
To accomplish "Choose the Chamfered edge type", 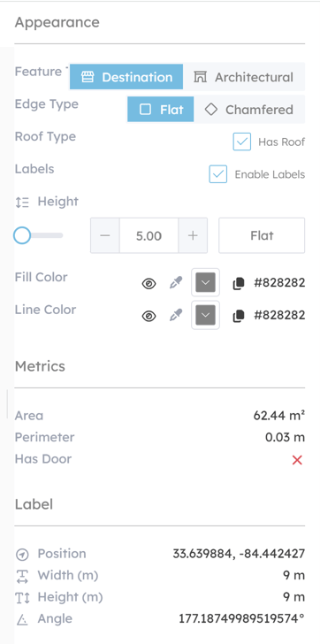I will pos(249,110).
